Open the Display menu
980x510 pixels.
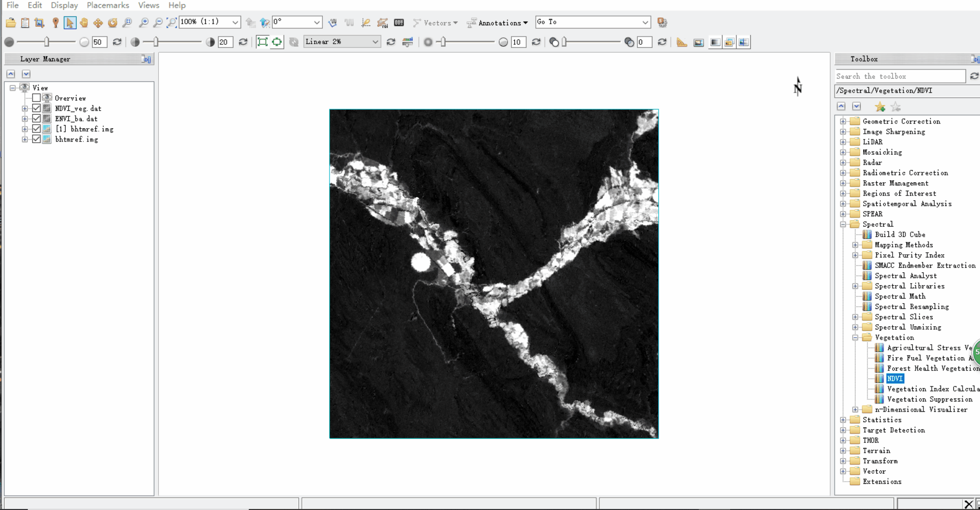[x=64, y=5]
